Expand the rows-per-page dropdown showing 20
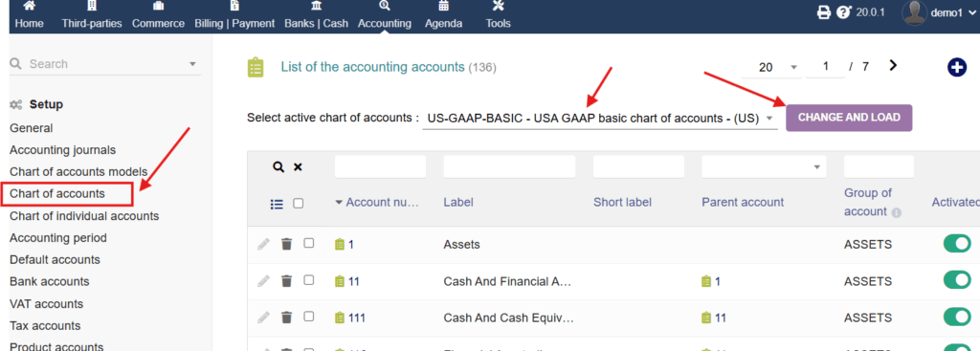980x351 pixels. (770, 67)
